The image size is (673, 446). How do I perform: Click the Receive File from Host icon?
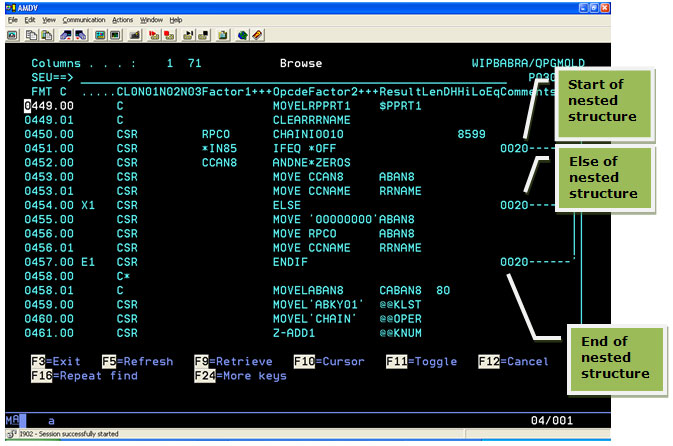point(81,35)
